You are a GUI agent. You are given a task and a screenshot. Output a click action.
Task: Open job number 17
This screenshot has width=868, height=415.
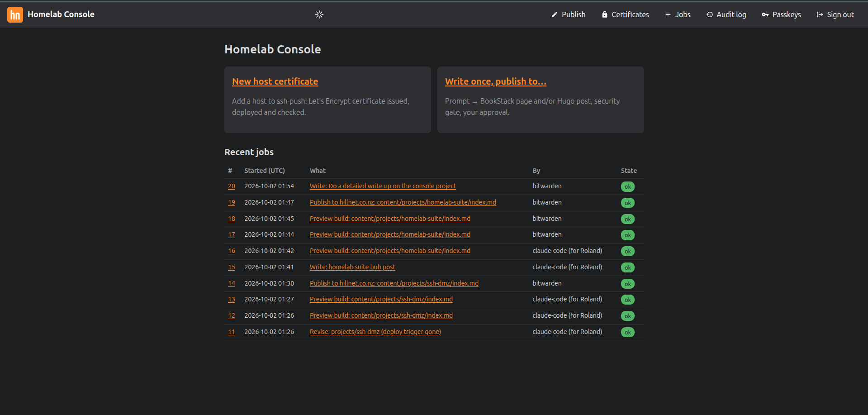coord(232,234)
